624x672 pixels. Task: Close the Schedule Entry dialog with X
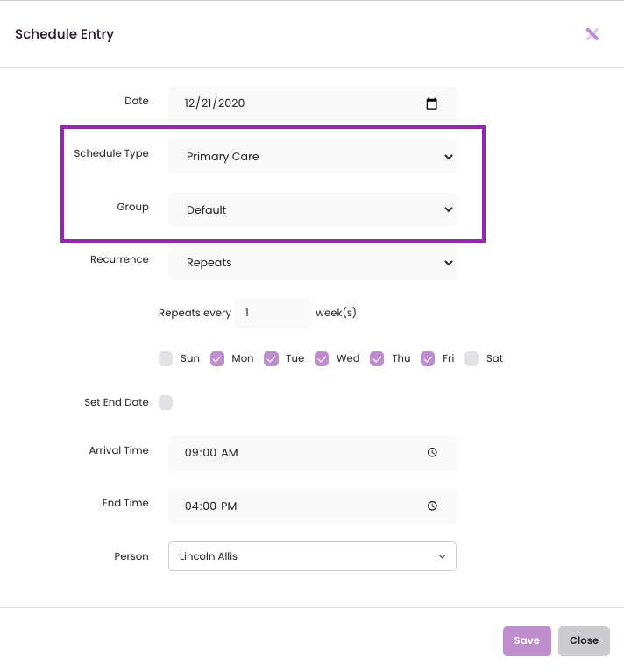(x=592, y=34)
